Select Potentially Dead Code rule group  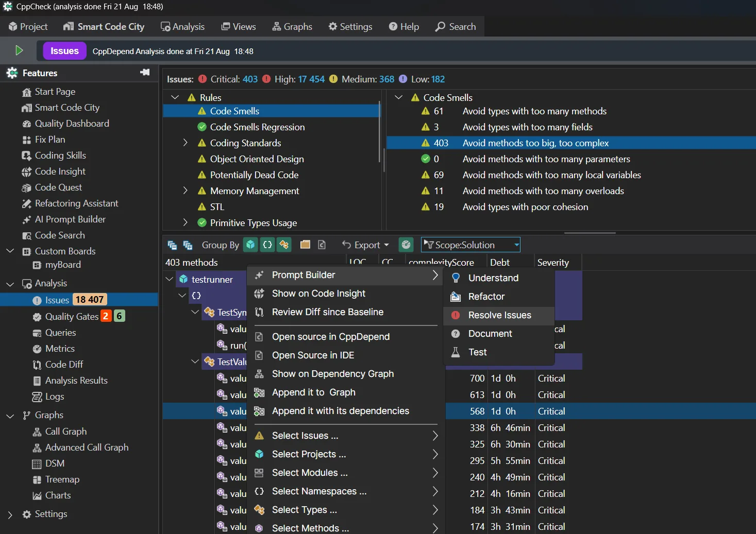254,175
